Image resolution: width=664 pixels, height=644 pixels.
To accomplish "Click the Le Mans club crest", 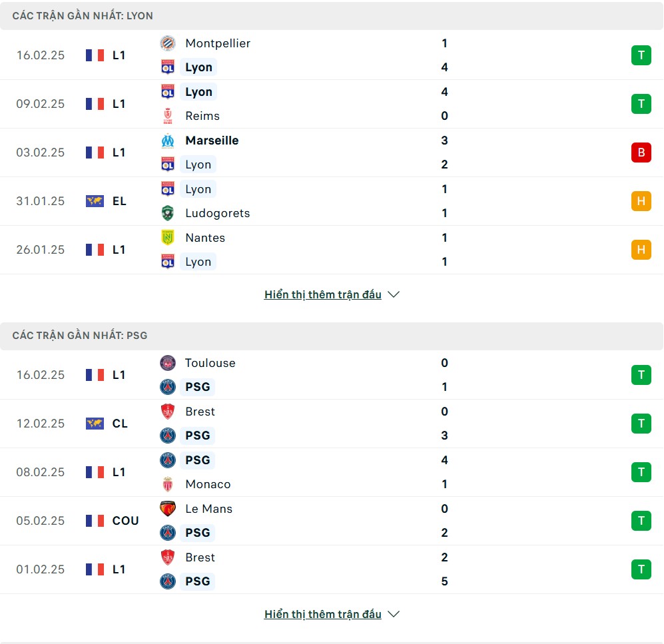I will (168, 509).
